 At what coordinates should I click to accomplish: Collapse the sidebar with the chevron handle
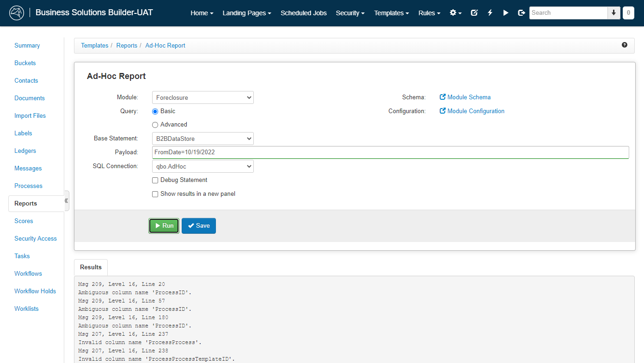tap(67, 201)
